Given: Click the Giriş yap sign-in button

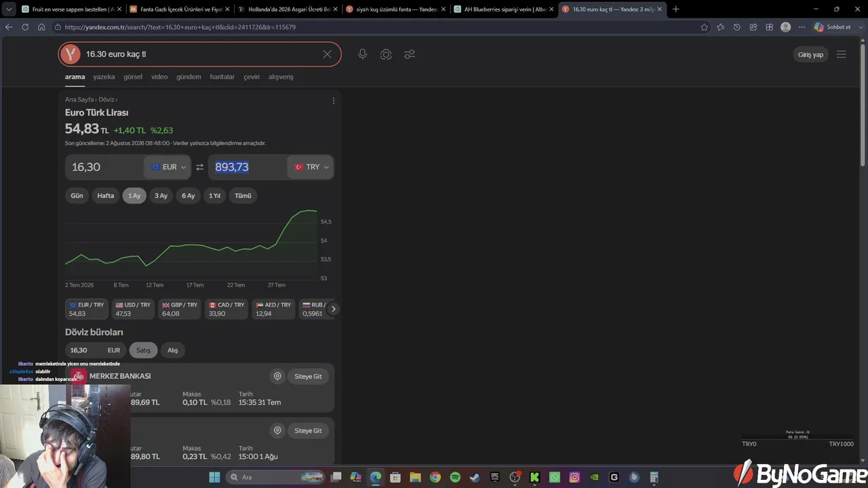Looking at the screenshot, I should [x=810, y=54].
